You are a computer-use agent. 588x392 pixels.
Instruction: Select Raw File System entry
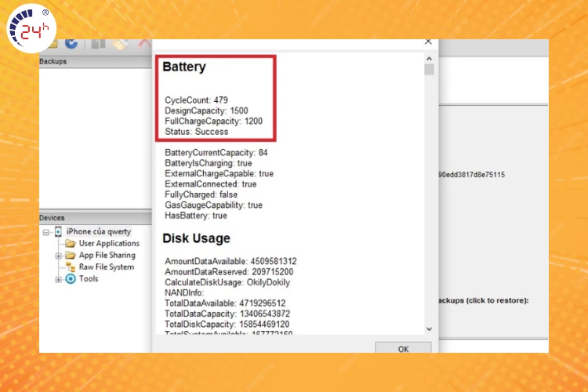107,267
